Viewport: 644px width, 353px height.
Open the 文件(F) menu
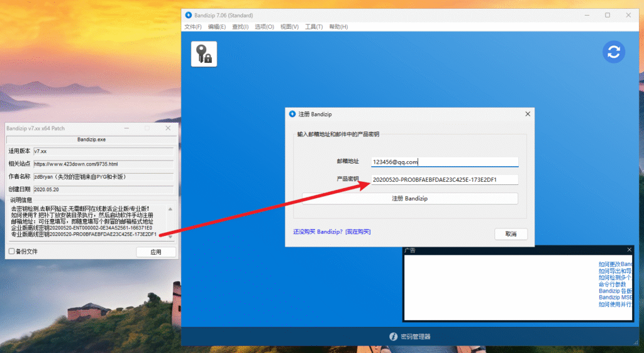(192, 26)
